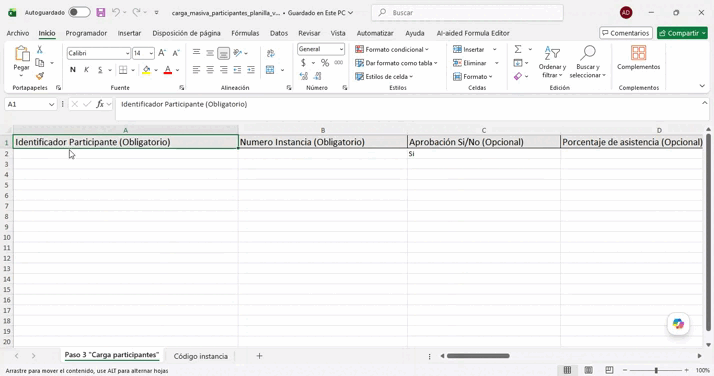Toggle wrap text button

270,53
